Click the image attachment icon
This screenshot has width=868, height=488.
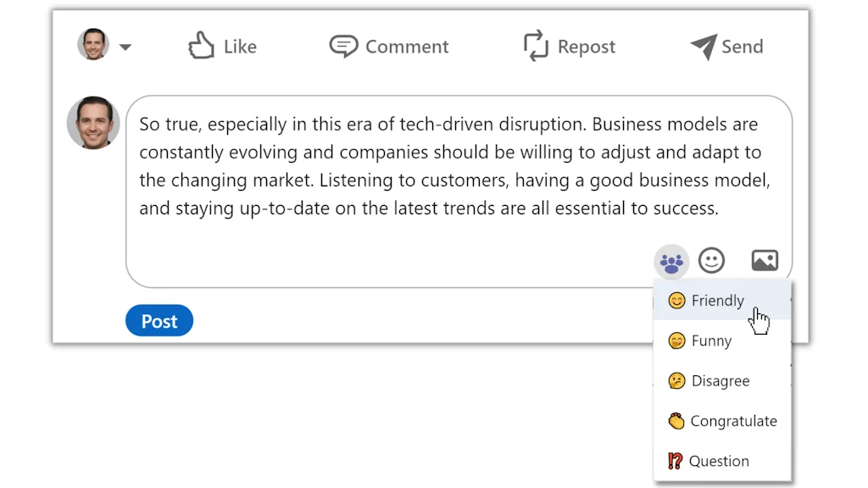[x=764, y=260]
